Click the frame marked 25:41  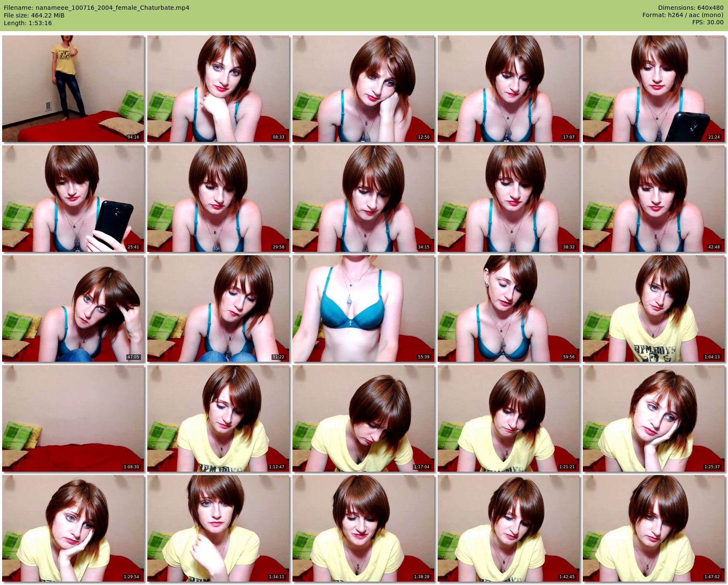tap(73, 199)
